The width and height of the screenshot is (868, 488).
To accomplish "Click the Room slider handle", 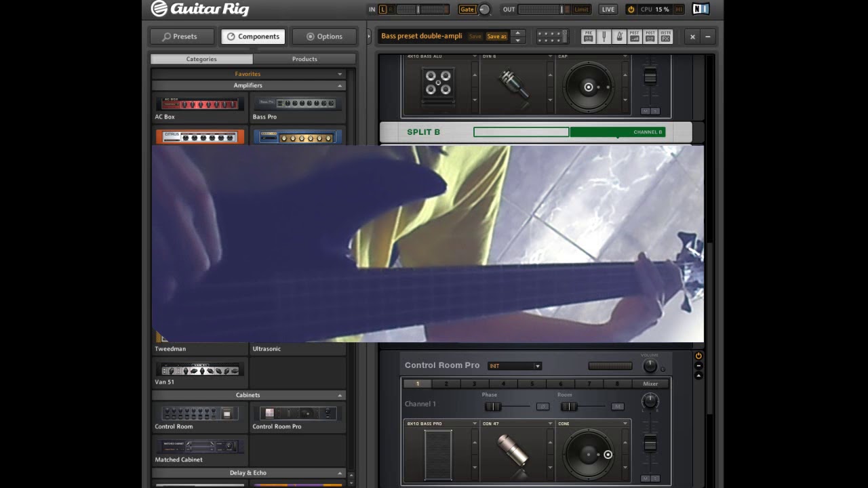I will point(569,407).
